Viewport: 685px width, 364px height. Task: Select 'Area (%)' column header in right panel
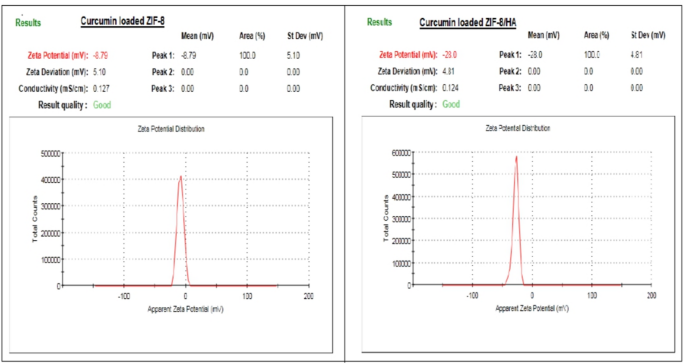(596, 35)
